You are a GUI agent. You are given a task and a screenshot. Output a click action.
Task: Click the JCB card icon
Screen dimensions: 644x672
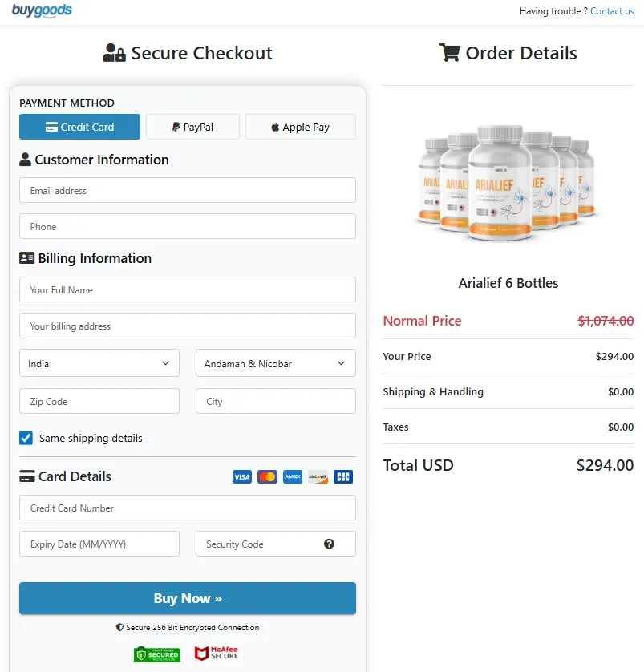343,476
